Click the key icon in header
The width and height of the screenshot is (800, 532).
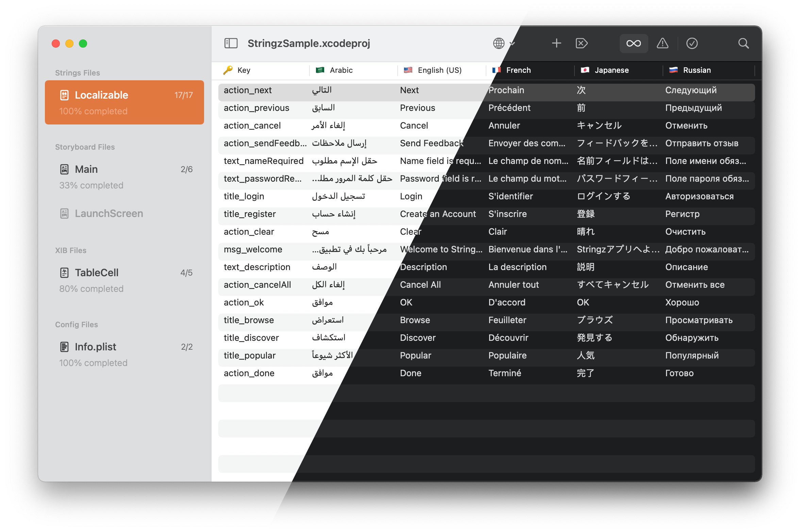coord(228,70)
